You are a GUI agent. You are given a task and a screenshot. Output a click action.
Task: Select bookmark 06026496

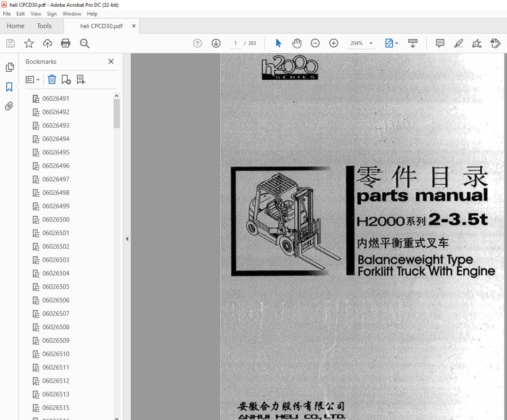(x=56, y=166)
